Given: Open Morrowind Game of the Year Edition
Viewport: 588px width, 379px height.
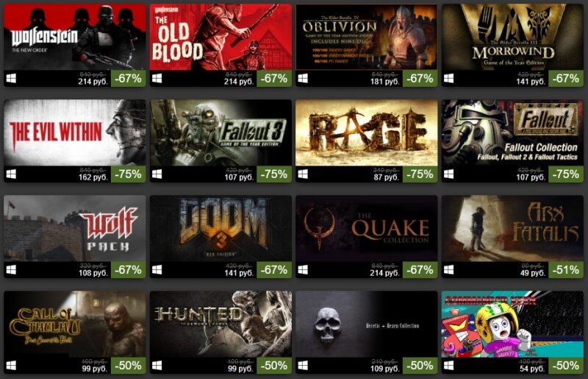Looking at the screenshot, I should [x=512, y=37].
